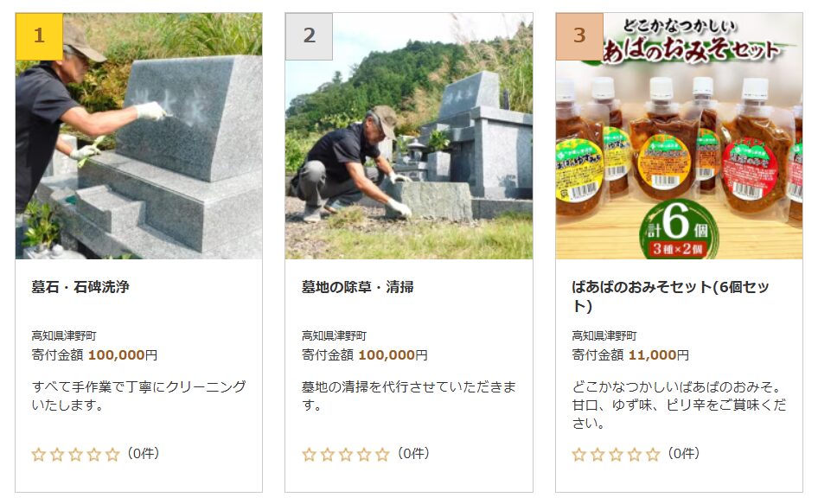The width and height of the screenshot is (818, 504).
Task: Click star rating of 墓地の除草・清掃 card
Action: coord(346,455)
